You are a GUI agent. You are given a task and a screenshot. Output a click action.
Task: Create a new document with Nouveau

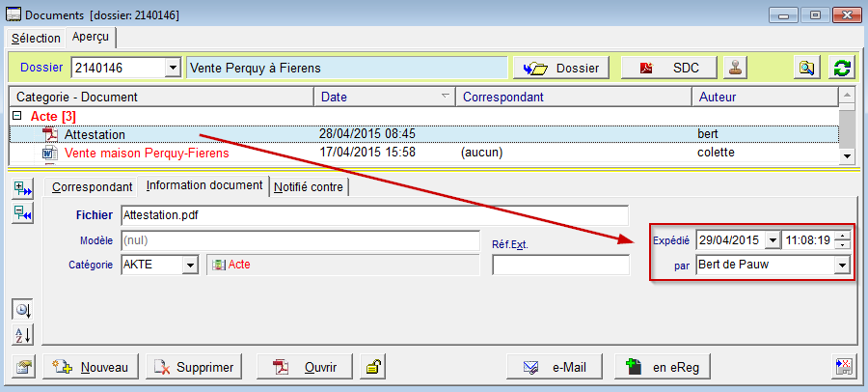[91, 367]
